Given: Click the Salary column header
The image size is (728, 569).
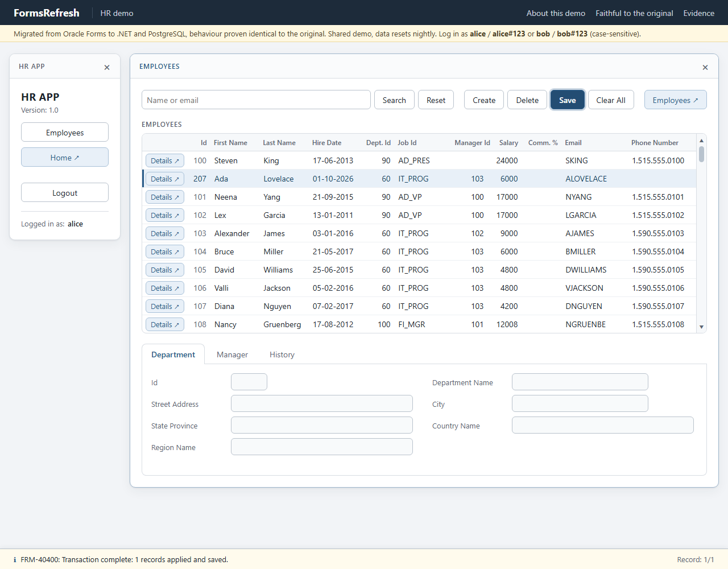Looking at the screenshot, I should (x=508, y=143).
